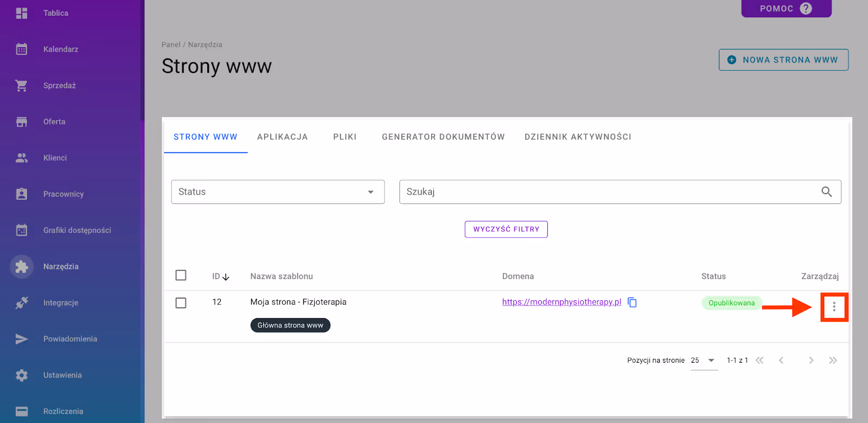Open Ustawienia gear icon in sidebar
The width and height of the screenshot is (868, 423).
pyautogui.click(x=22, y=375)
